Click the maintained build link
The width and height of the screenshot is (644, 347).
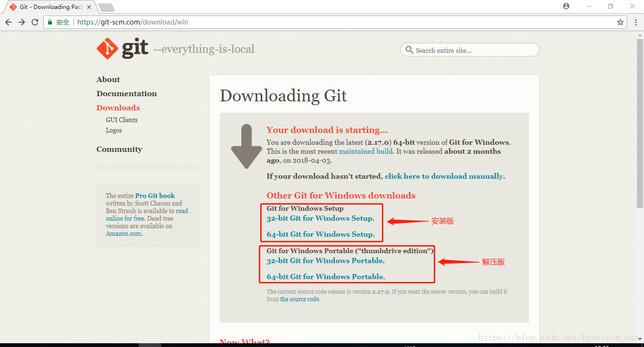pyautogui.click(x=366, y=151)
